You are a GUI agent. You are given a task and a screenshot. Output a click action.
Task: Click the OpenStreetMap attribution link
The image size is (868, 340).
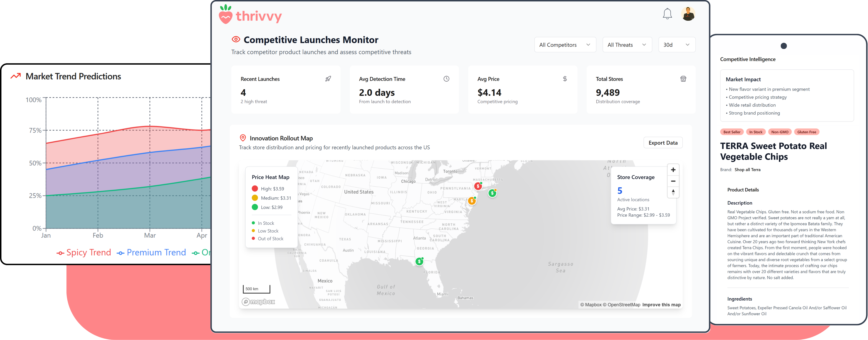(621, 305)
